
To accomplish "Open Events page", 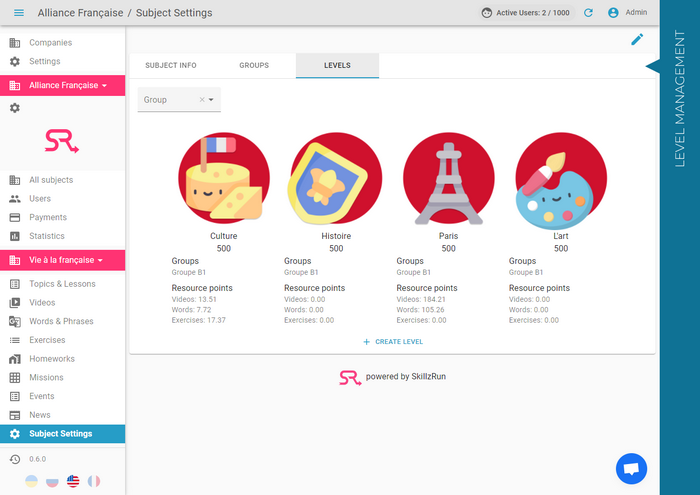I will point(62,396).
